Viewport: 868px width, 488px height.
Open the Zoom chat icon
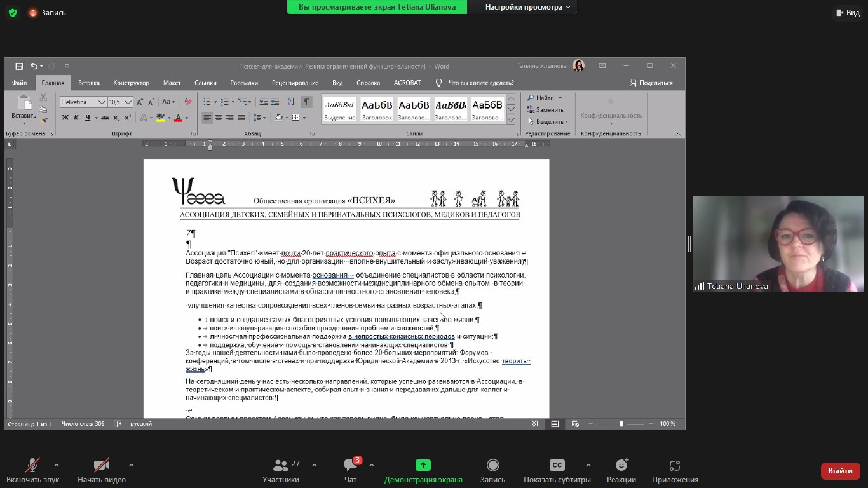pos(350,470)
